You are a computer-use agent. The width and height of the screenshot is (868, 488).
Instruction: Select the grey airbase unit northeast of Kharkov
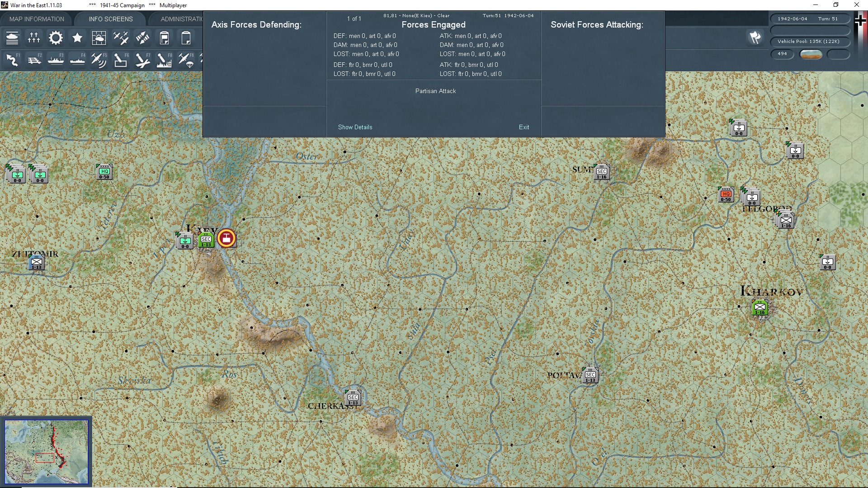click(x=828, y=263)
